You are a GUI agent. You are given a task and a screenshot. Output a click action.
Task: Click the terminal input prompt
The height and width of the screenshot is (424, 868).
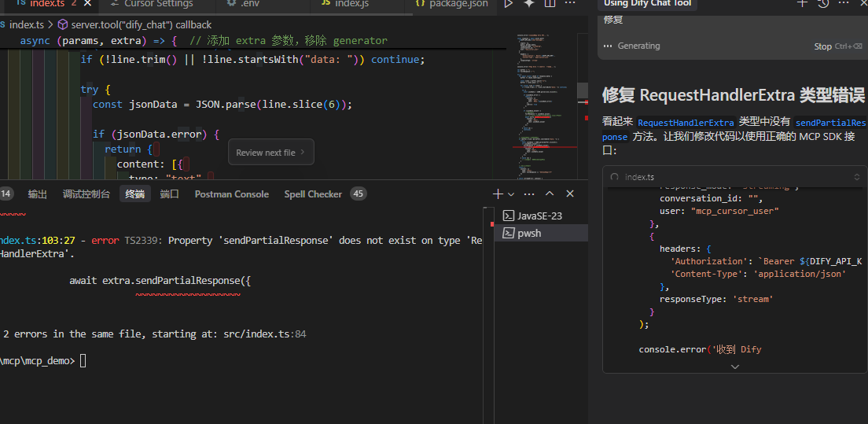83,361
